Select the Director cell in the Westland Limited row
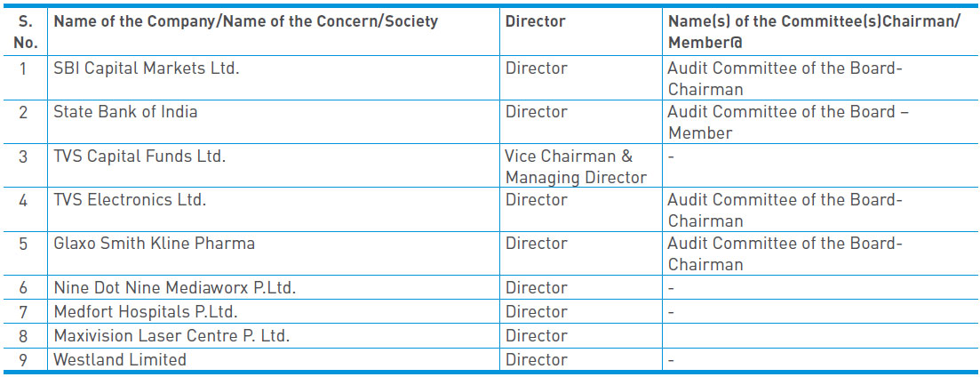Image resolution: width=980 pixels, height=377 pixels. [x=536, y=360]
